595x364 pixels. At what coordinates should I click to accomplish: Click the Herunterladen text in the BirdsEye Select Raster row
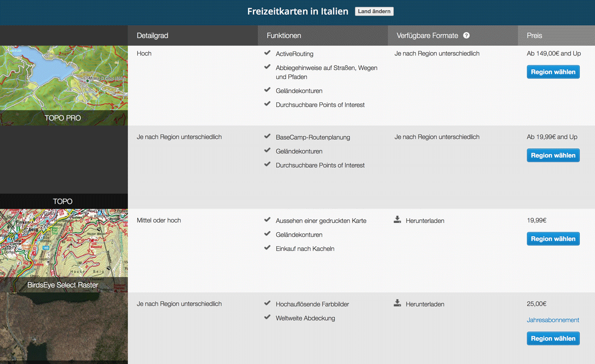pos(425,220)
